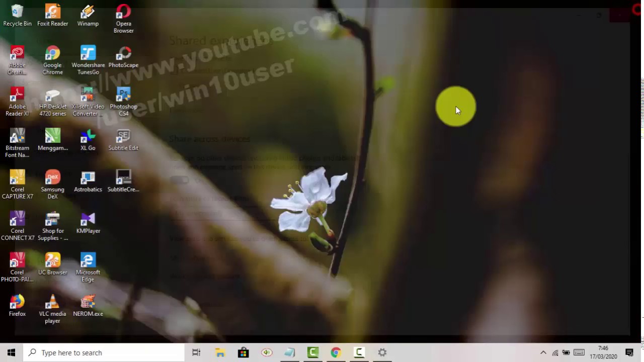Select the NEROM.exe desktop icon
Screen dimensions: 644x362
tap(88, 306)
